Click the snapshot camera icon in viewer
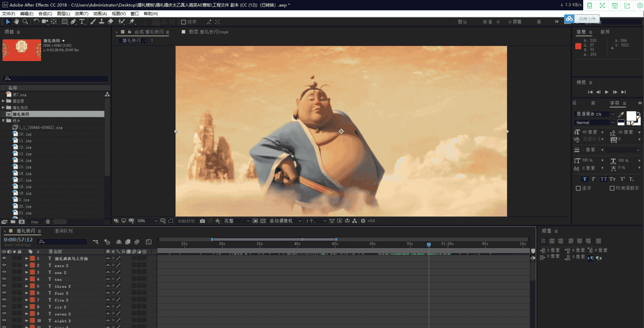This screenshot has height=328, width=644. pyautogui.click(x=202, y=221)
